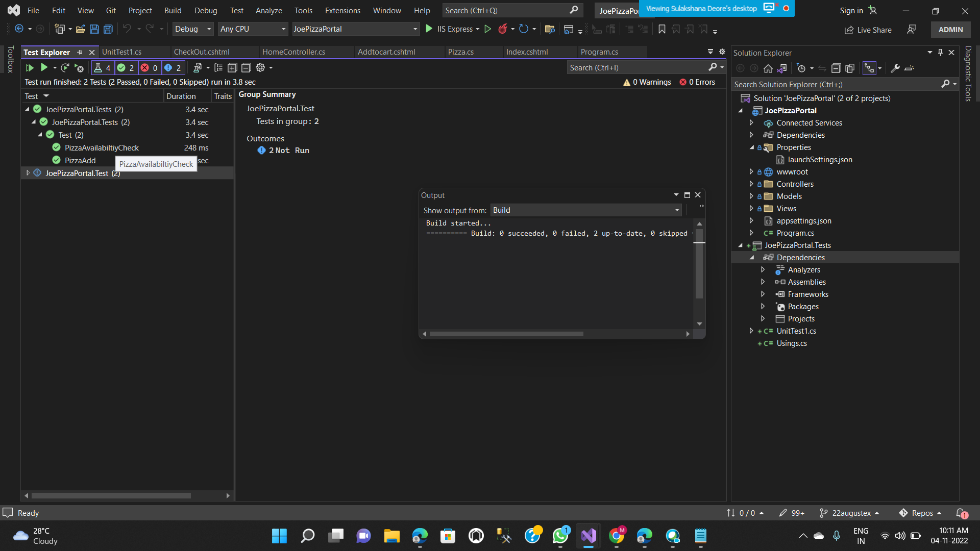This screenshot has height=551, width=980.
Task: Open Solution Explorer properties wrench icon
Action: click(x=895, y=68)
